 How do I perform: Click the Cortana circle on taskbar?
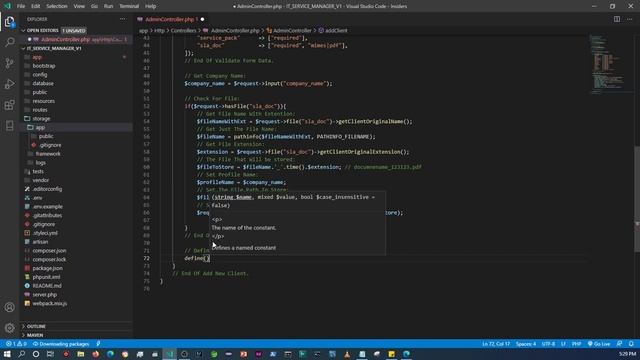tap(36, 354)
